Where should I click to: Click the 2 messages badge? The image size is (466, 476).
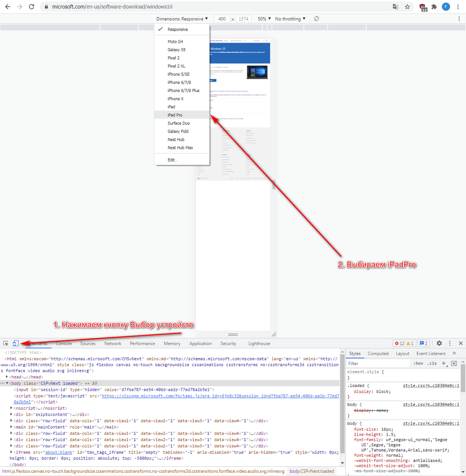coord(424,344)
